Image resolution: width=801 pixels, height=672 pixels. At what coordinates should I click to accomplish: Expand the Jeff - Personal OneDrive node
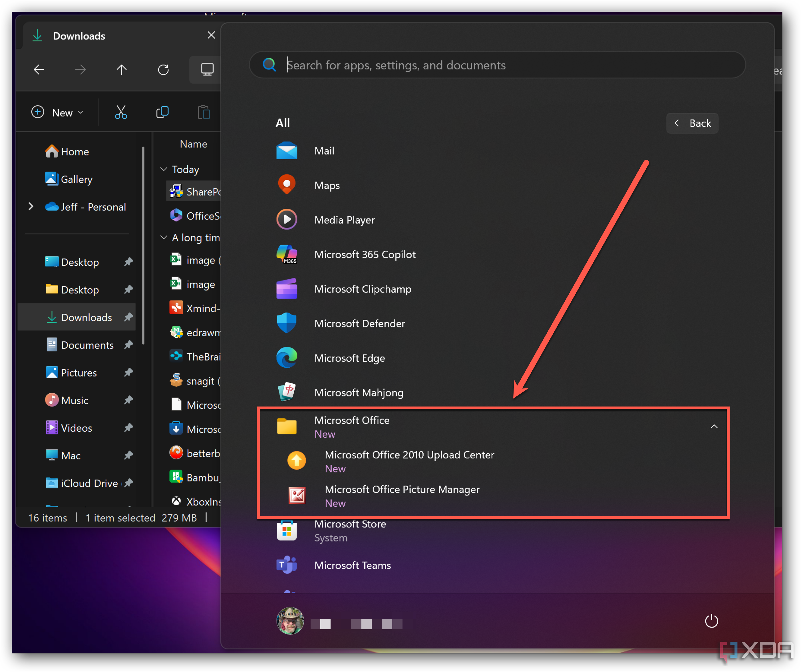point(31,207)
